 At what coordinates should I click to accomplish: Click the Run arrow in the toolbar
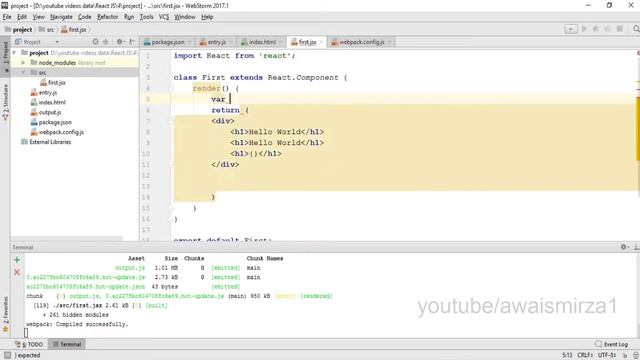584,29
